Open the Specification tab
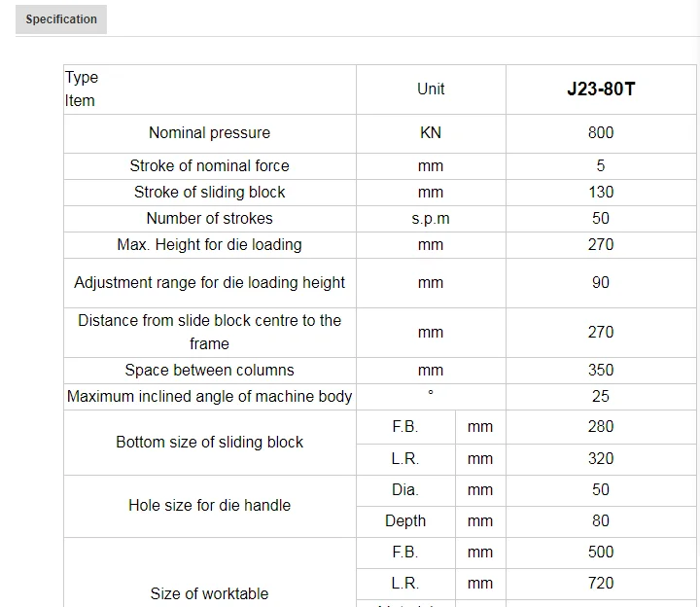The width and height of the screenshot is (700, 607). (61, 19)
